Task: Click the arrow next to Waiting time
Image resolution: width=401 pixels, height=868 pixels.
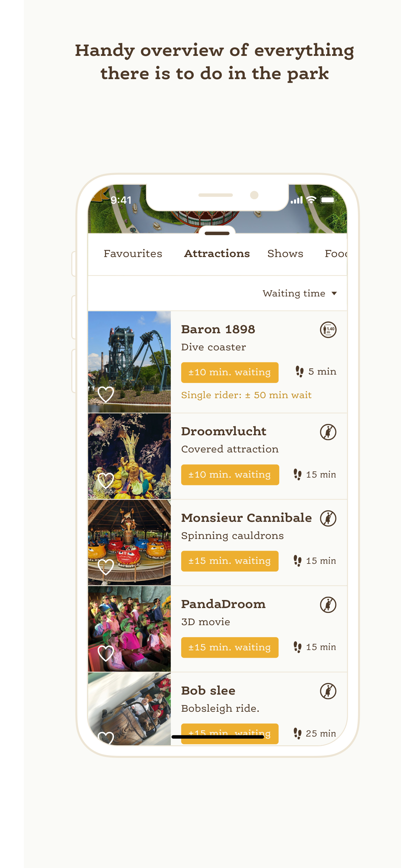Action: pyautogui.click(x=334, y=294)
